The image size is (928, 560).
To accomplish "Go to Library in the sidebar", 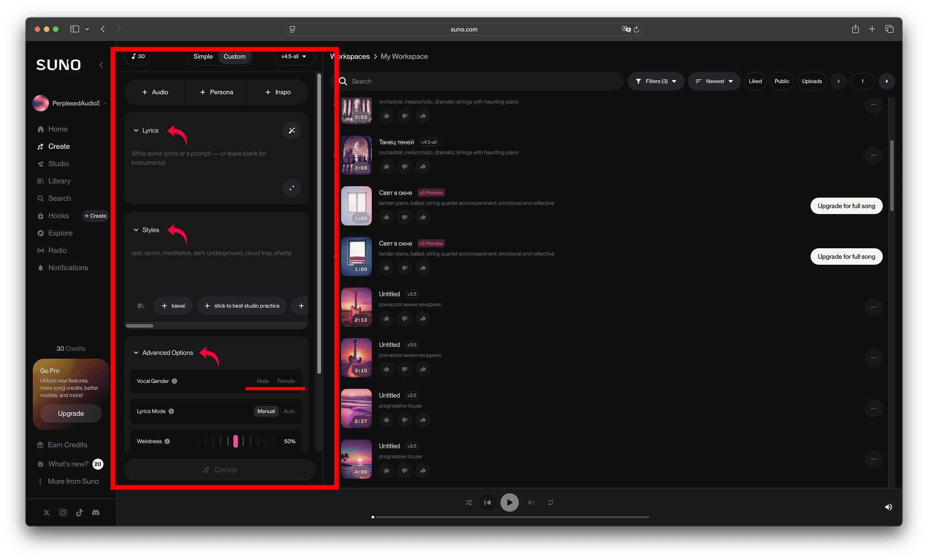I will click(59, 181).
